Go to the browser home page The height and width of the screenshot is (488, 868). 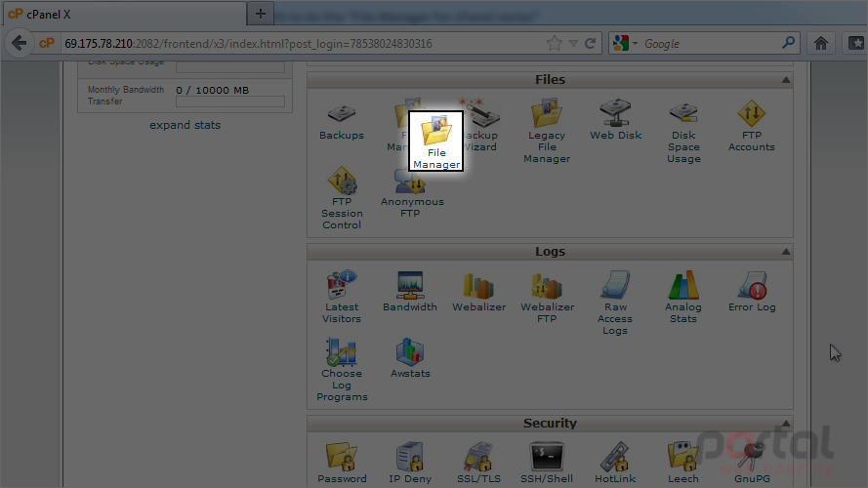820,43
